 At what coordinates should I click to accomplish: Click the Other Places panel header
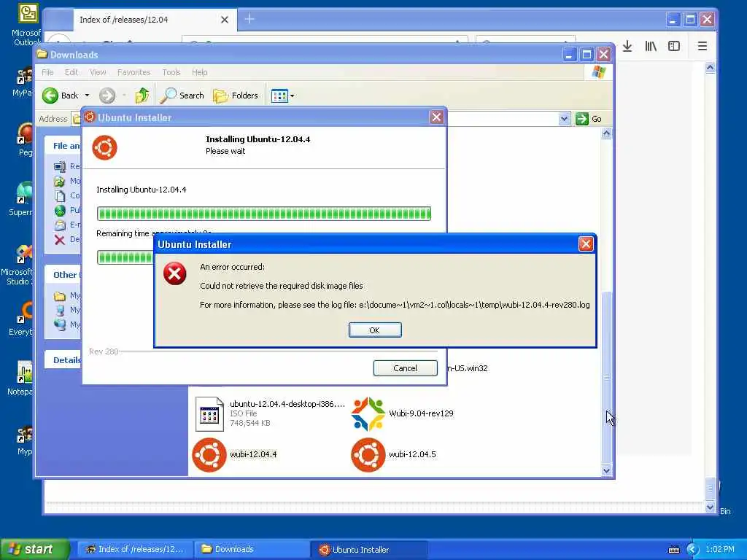pos(64,275)
